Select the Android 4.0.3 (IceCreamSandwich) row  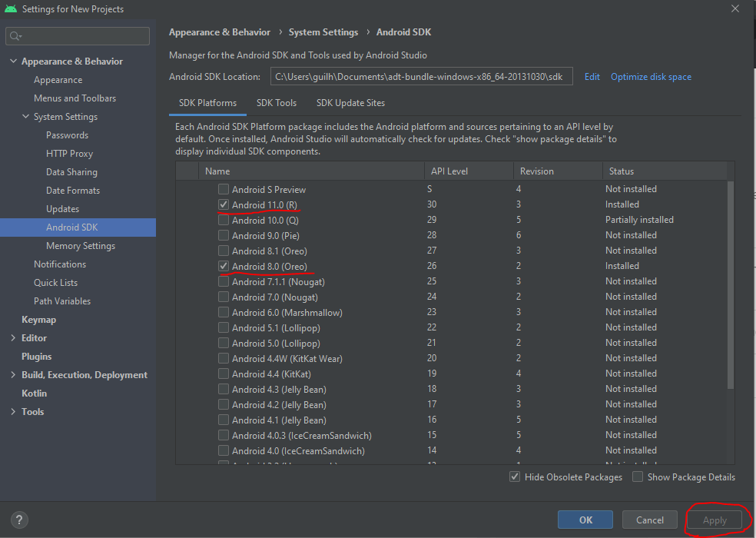[x=452, y=435]
